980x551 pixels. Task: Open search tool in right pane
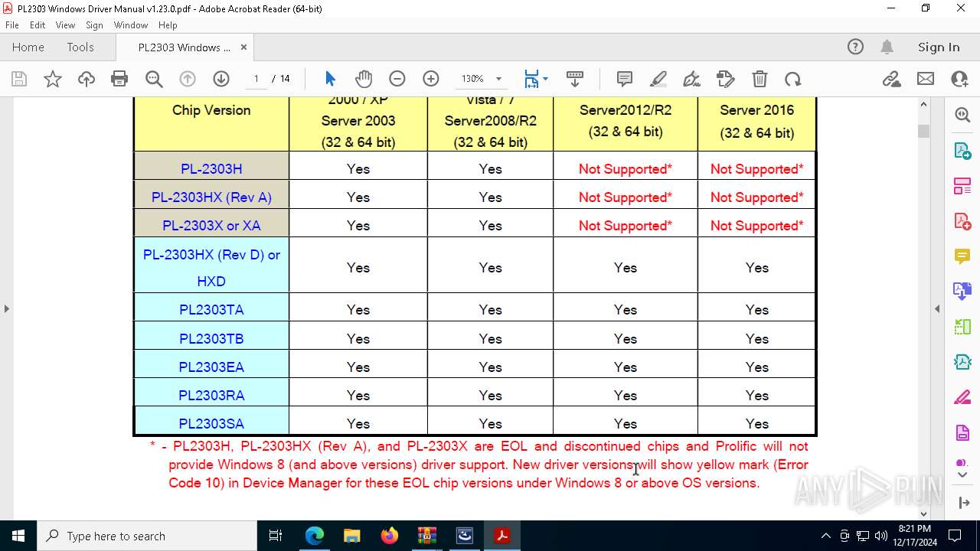tap(962, 116)
